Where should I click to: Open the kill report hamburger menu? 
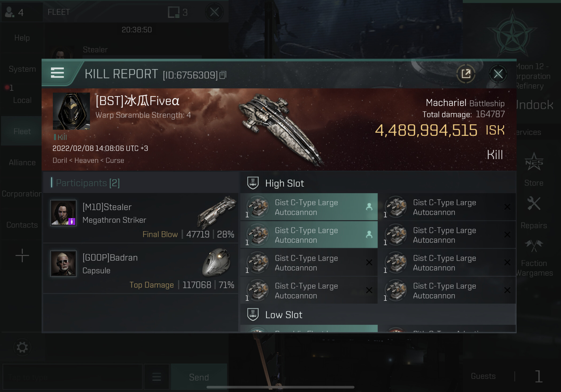[57, 73]
